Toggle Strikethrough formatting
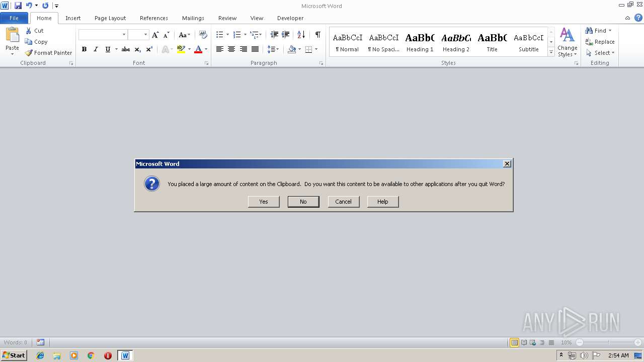 click(126, 49)
